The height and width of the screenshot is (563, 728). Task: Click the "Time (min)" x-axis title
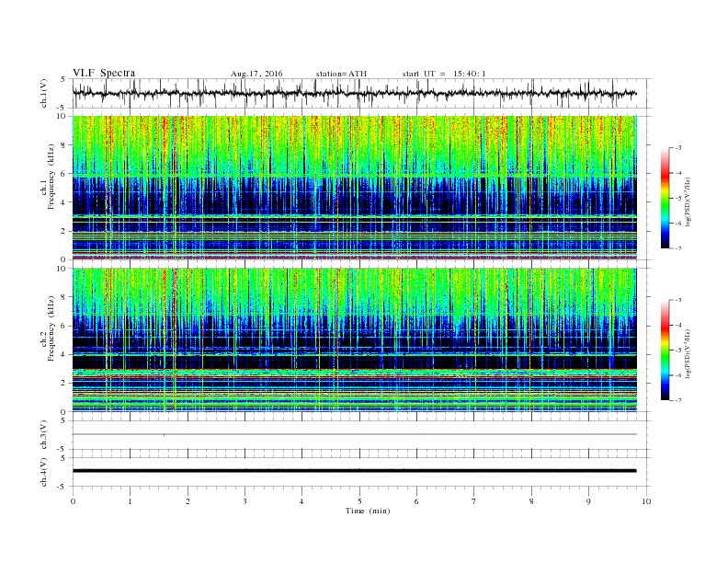pos(368,511)
